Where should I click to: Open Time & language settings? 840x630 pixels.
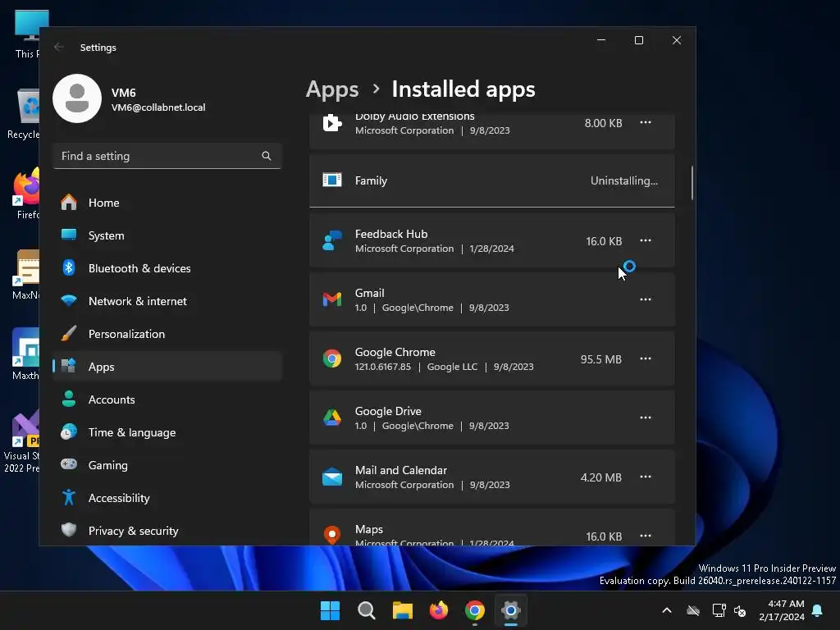(x=167, y=432)
